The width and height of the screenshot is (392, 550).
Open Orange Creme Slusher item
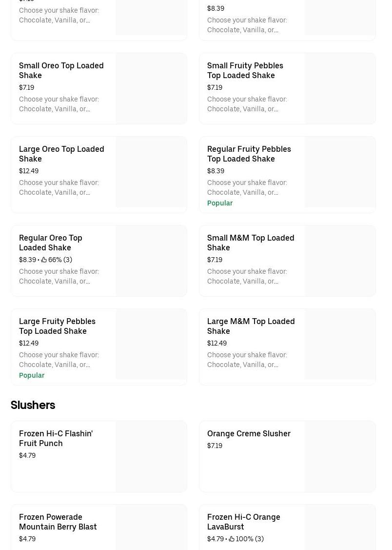[287, 456]
